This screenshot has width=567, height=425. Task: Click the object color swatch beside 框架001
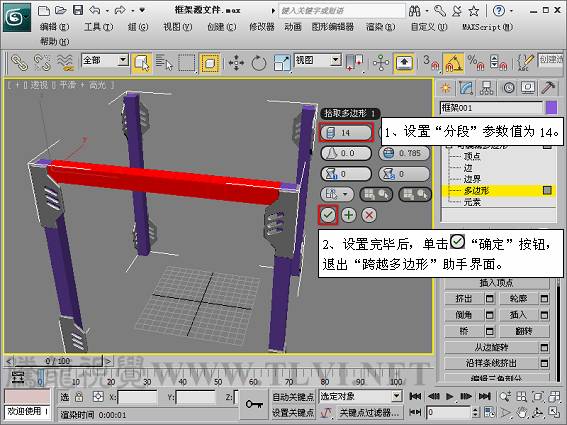coord(551,108)
